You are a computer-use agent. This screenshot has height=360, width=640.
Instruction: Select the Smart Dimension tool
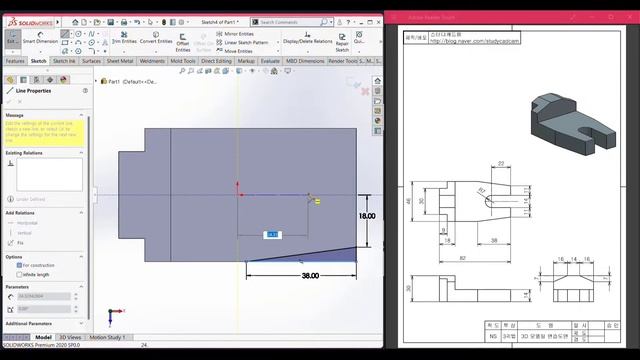click(x=40, y=38)
